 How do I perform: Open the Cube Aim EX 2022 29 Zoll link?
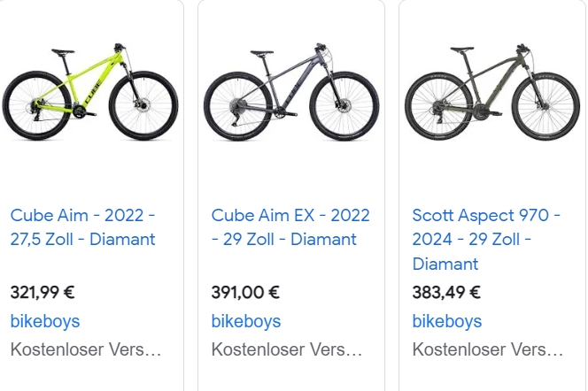[x=290, y=227]
